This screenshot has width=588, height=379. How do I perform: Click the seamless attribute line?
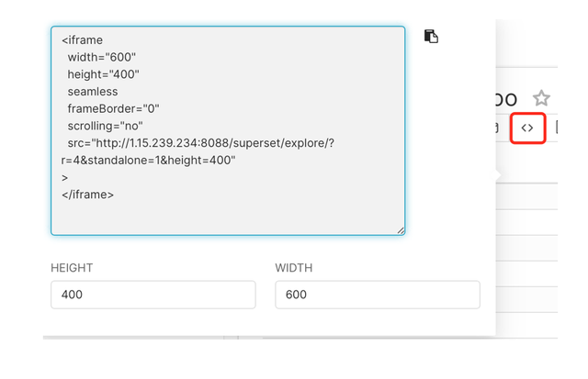coord(92,91)
